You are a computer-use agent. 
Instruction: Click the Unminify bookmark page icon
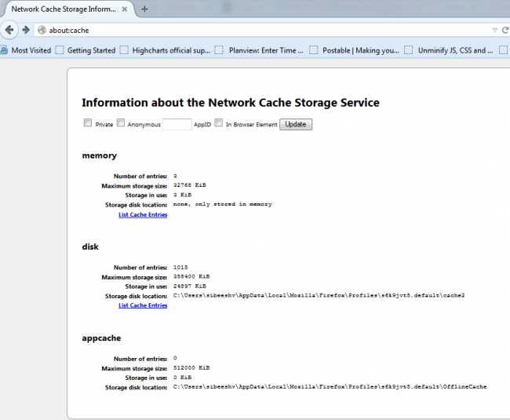409,50
